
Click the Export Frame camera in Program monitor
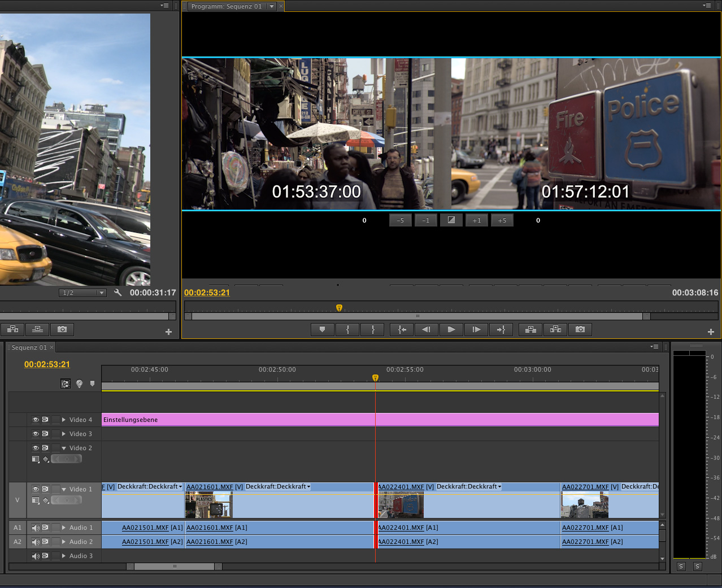pyautogui.click(x=580, y=329)
